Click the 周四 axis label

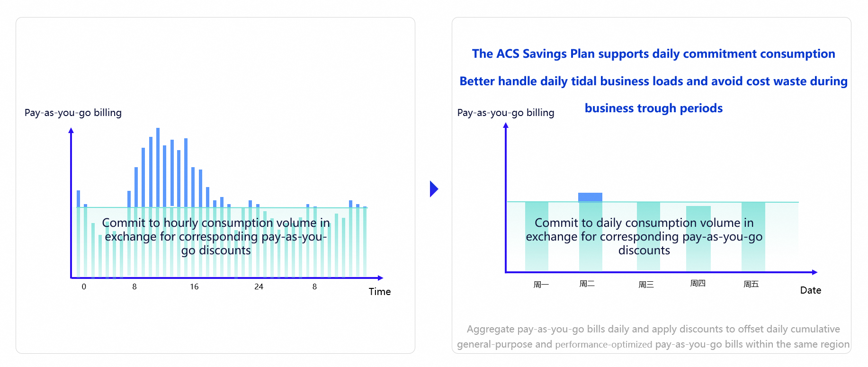(698, 283)
